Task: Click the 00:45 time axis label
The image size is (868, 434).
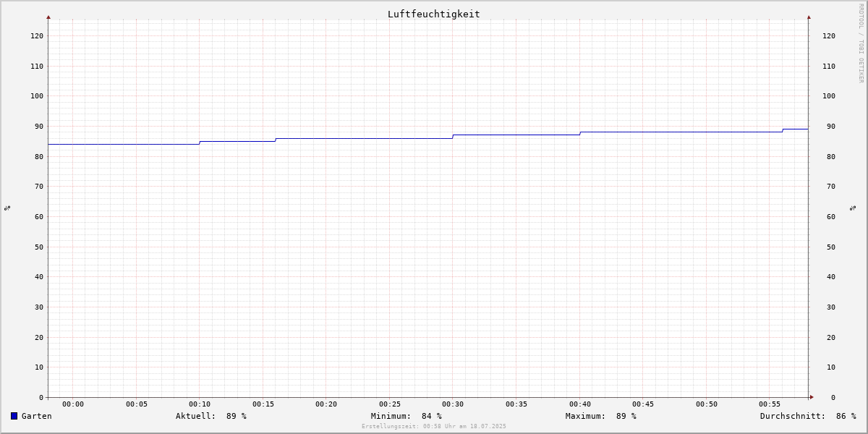Action: (x=643, y=404)
